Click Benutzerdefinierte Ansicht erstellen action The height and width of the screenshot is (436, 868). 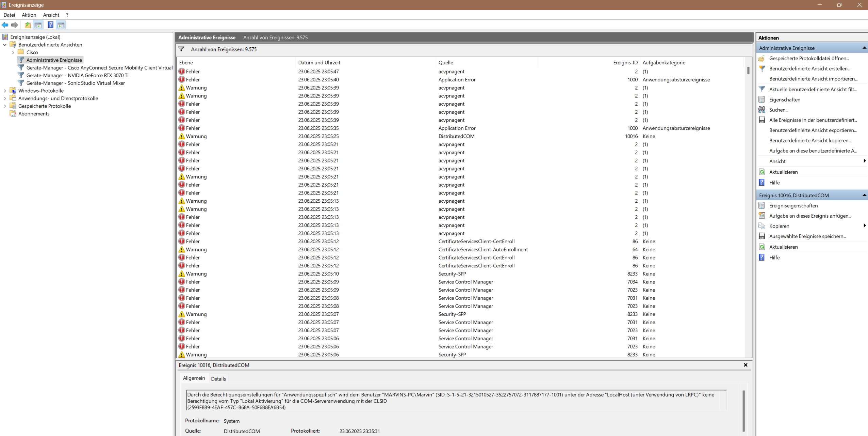coord(809,68)
